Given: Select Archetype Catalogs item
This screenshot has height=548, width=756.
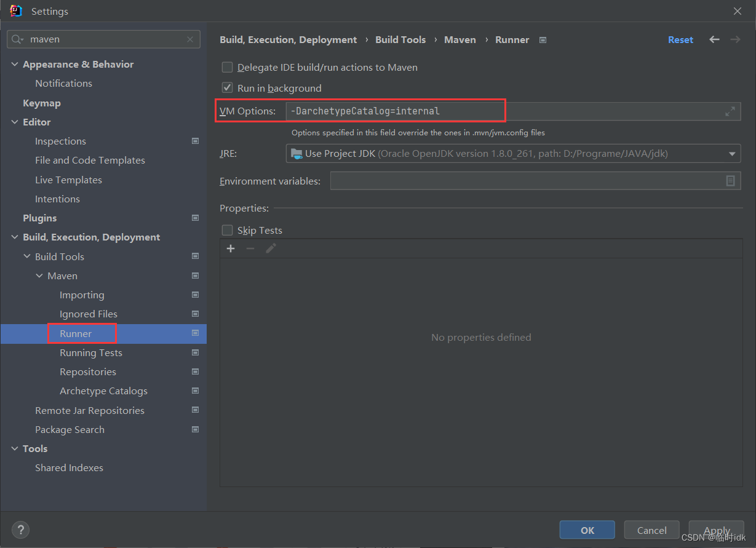Looking at the screenshot, I should [103, 391].
